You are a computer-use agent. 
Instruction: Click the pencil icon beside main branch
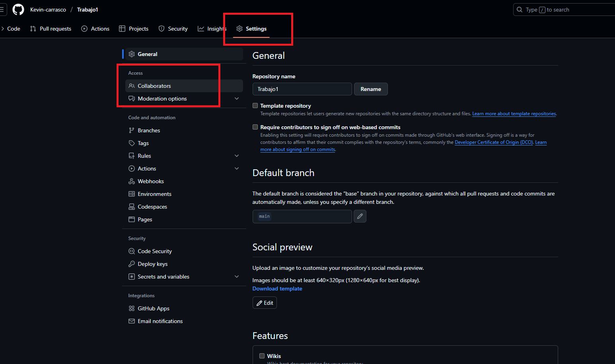point(360,216)
